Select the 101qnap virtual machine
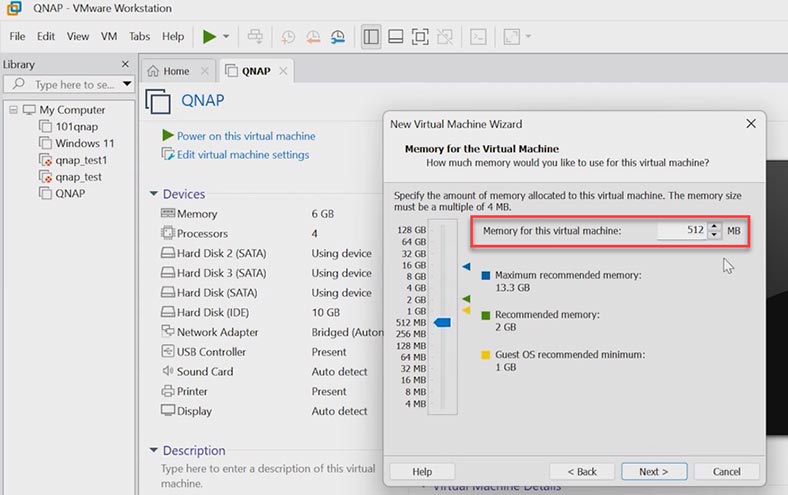Viewport: 788px width, 495px height. pos(76,127)
